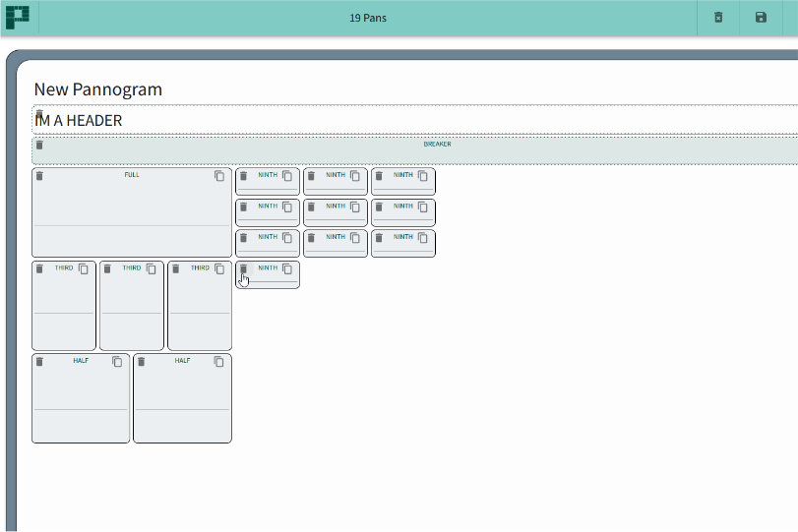The height and width of the screenshot is (532, 798).
Task: Duplicate the FULL pan using its copy icon
Action: (219, 176)
